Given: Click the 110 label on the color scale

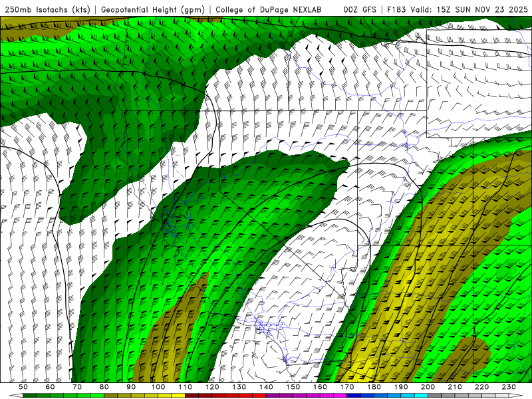Looking at the screenshot, I should coord(185,387).
